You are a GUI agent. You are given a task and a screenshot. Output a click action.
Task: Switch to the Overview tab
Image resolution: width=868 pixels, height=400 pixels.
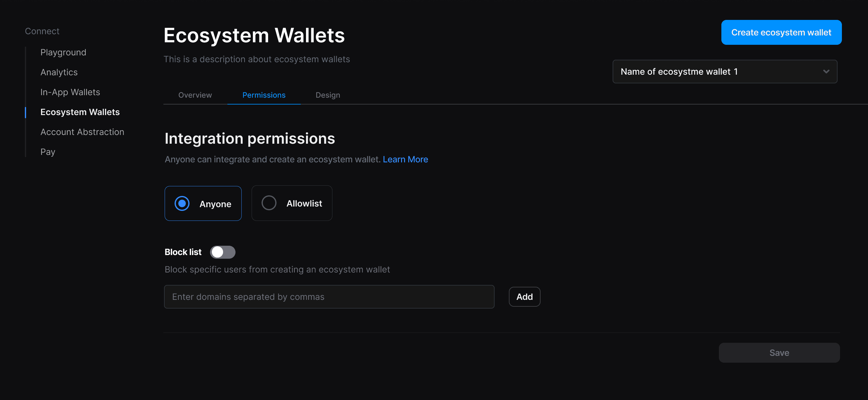pyautogui.click(x=195, y=95)
